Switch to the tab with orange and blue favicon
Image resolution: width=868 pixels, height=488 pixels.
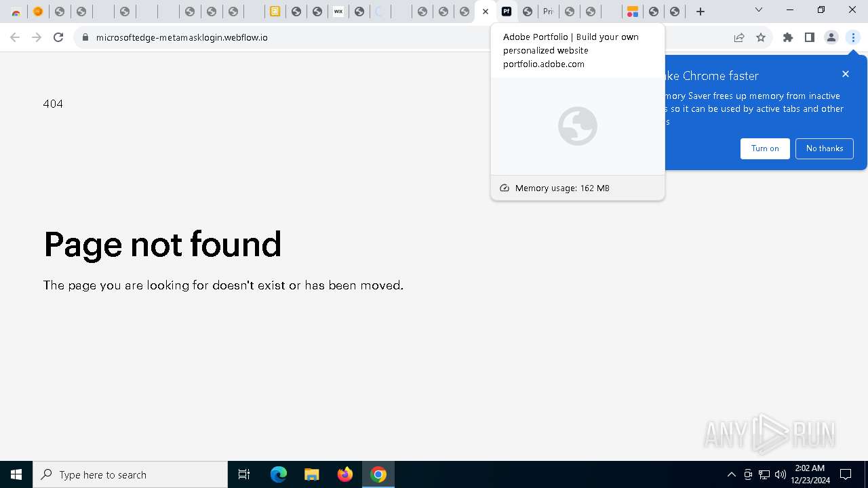pos(632,12)
